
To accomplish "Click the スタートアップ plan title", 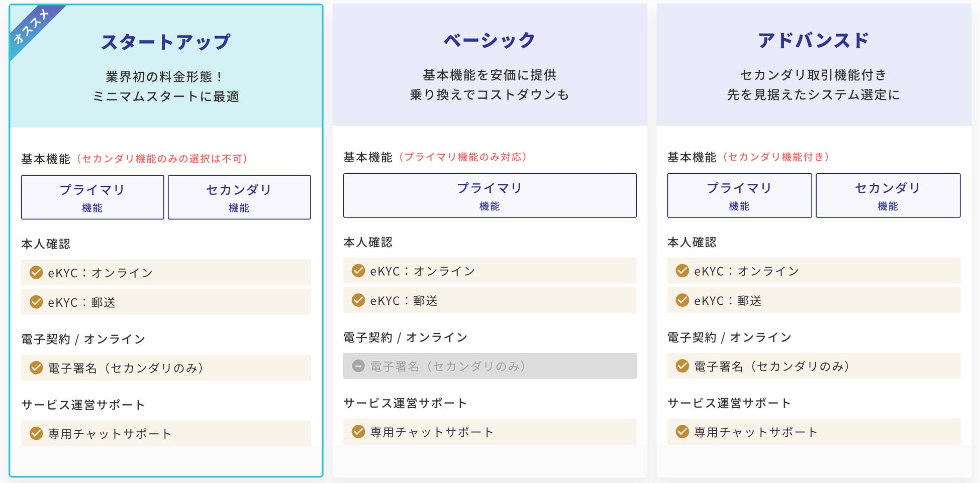I will [166, 42].
